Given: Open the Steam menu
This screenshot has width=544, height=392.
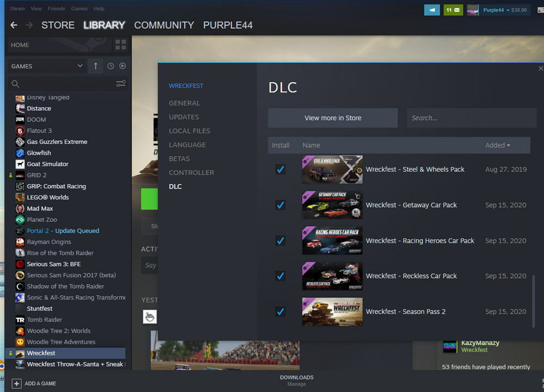Looking at the screenshot, I should point(17,9).
